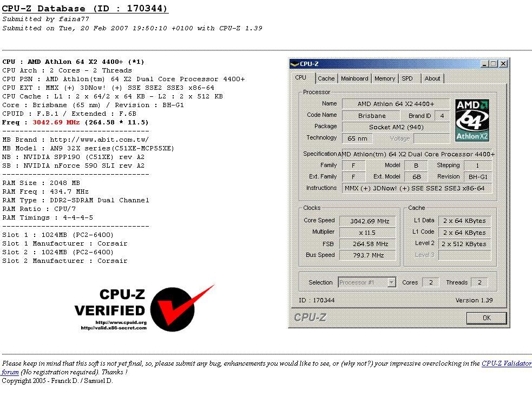This screenshot has width=532, height=410.
Task: Click the text Submitted by faina77
Action: pos(46,19)
